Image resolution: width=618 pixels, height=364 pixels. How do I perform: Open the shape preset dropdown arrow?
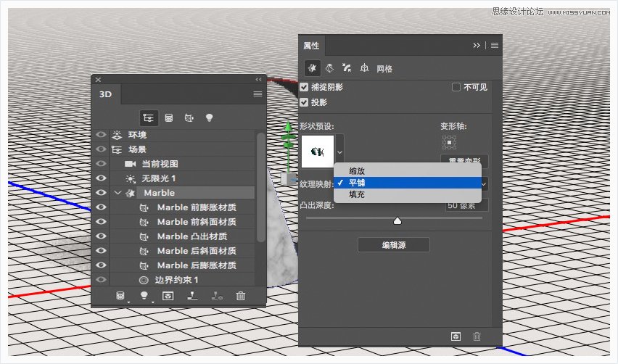[339, 152]
